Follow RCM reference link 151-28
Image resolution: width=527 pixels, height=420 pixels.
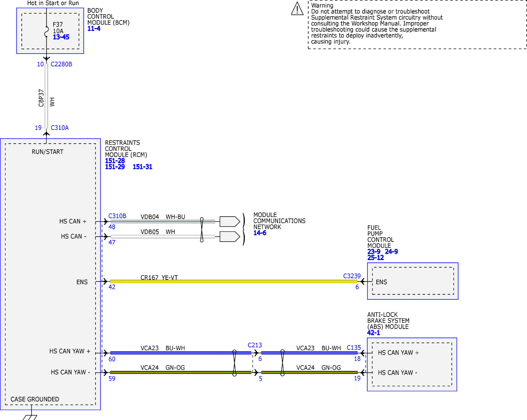pos(115,161)
